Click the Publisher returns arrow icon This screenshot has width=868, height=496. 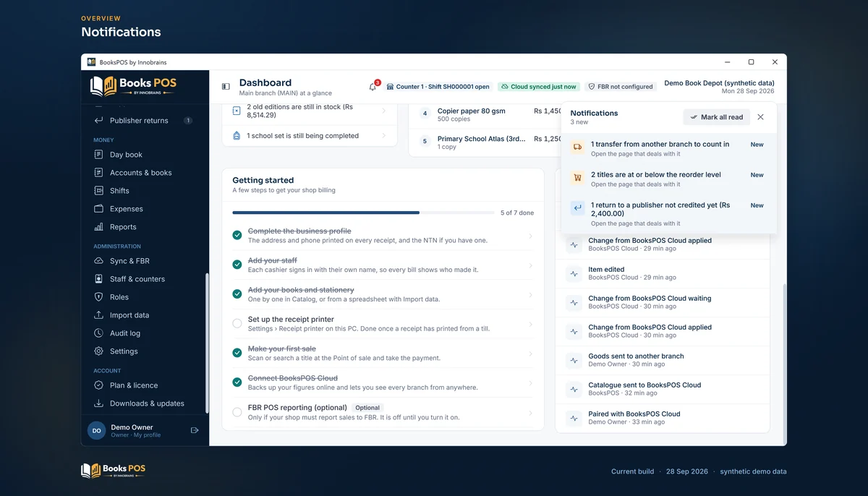click(98, 121)
